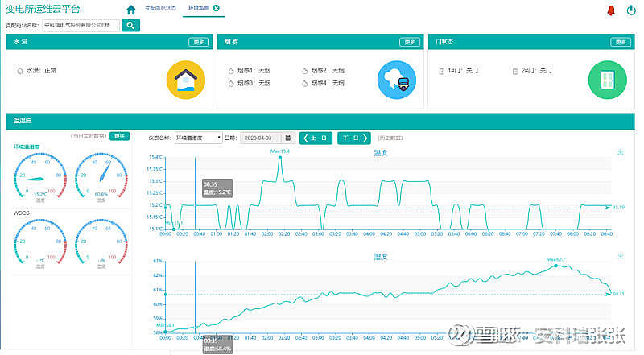
Task: Expand the 仪表名称 dropdown
Action: [x=198, y=138]
